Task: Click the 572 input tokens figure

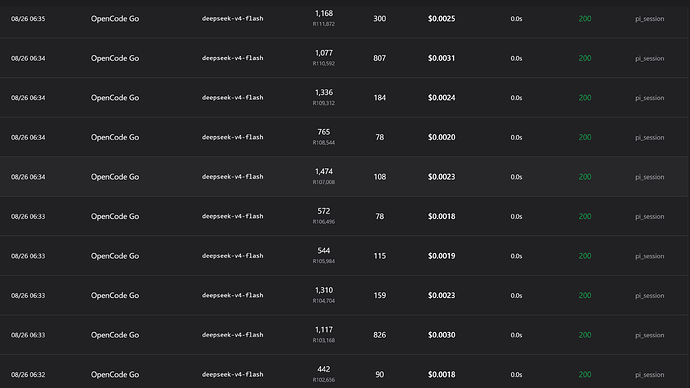Action: tap(324, 211)
